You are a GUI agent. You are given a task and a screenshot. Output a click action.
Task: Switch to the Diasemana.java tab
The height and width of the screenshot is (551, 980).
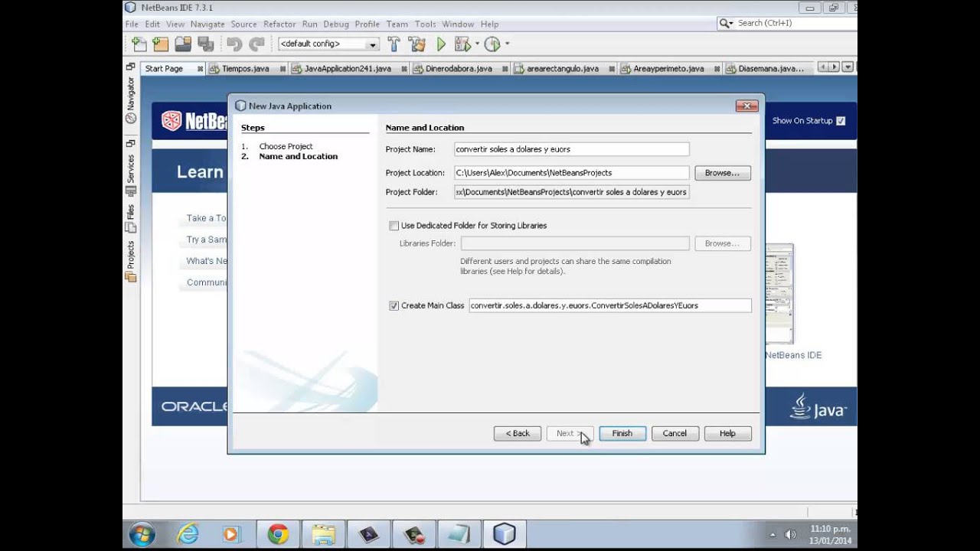(x=770, y=69)
